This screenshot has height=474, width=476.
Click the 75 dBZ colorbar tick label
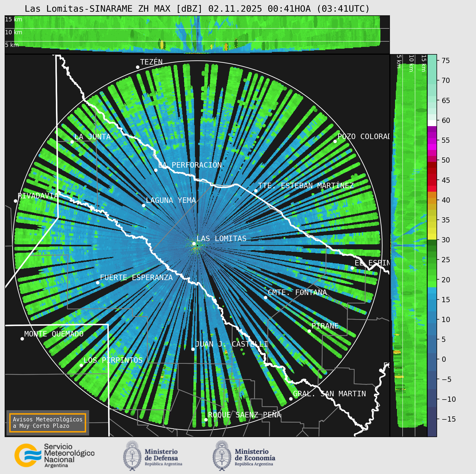point(446,61)
